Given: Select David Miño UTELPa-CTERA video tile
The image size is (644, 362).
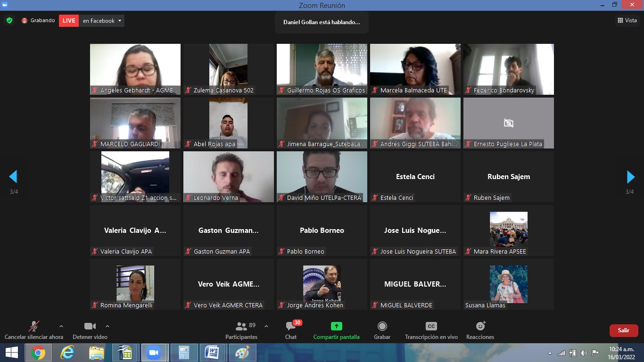Looking at the screenshot, I should point(322,176).
